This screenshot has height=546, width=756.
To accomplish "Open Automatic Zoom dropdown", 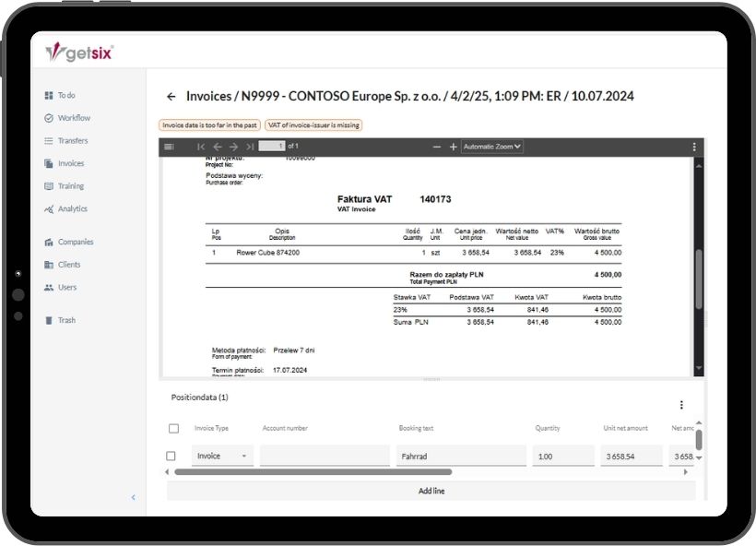I will point(492,147).
